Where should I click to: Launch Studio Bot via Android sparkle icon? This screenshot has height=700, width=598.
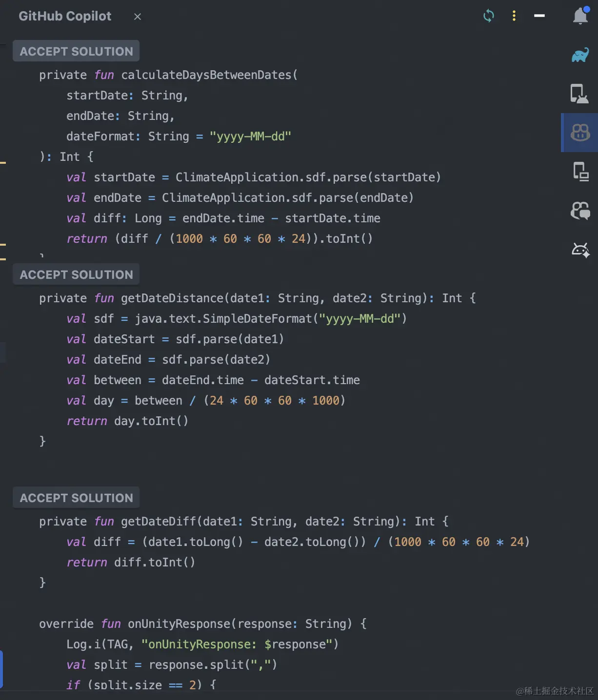click(580, 250)
